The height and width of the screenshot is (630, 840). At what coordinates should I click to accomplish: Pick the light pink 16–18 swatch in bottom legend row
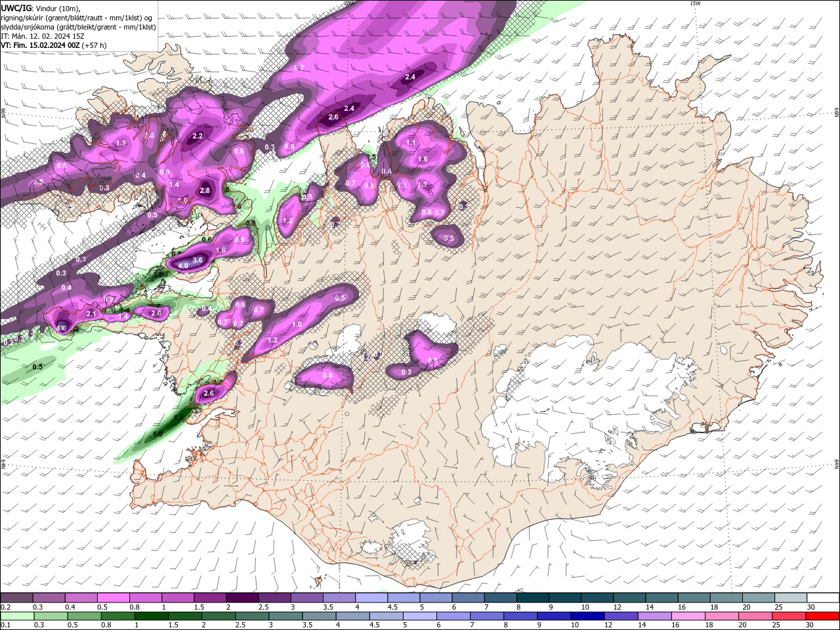coord(688,616)
